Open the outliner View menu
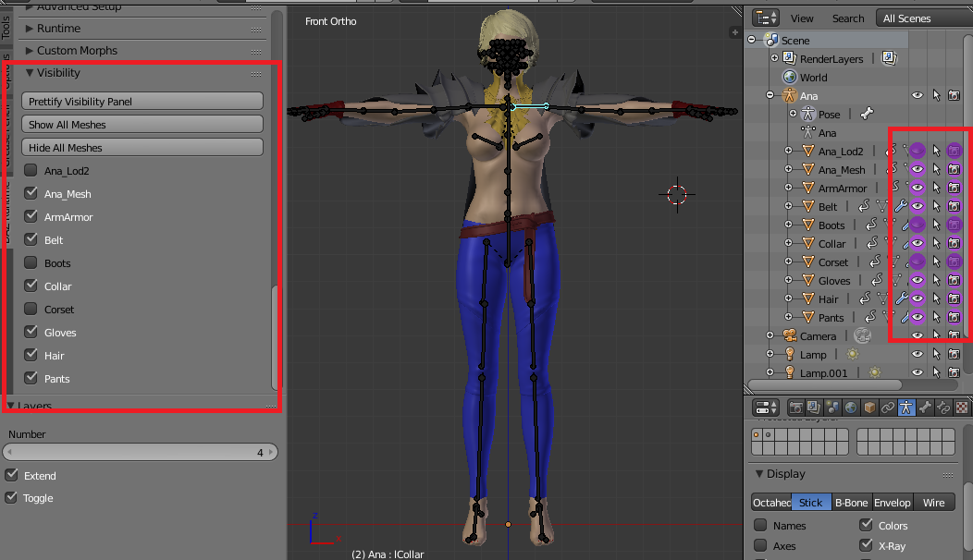The height and width of the screenshot is (560, 973). pos(802,18)
